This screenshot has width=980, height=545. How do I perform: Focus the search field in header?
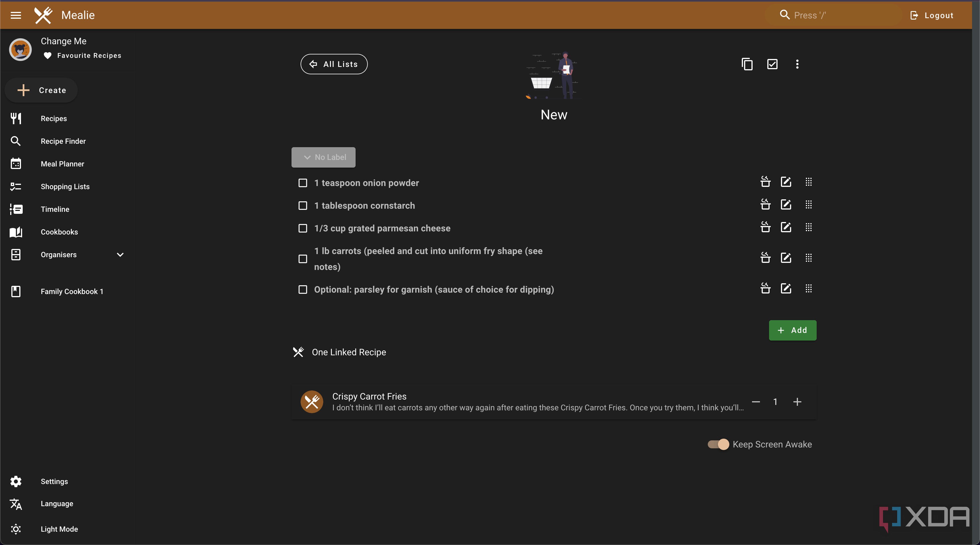(x=833, y=15)
